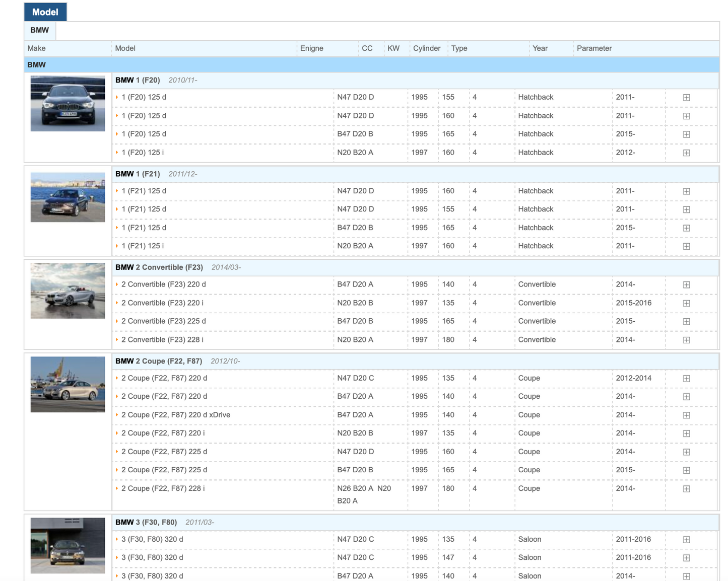This screenshot has height=581, width=728.
Task: Expand parameters for 2 Convertible (F23) 228 i
Action: coord(686,340)
